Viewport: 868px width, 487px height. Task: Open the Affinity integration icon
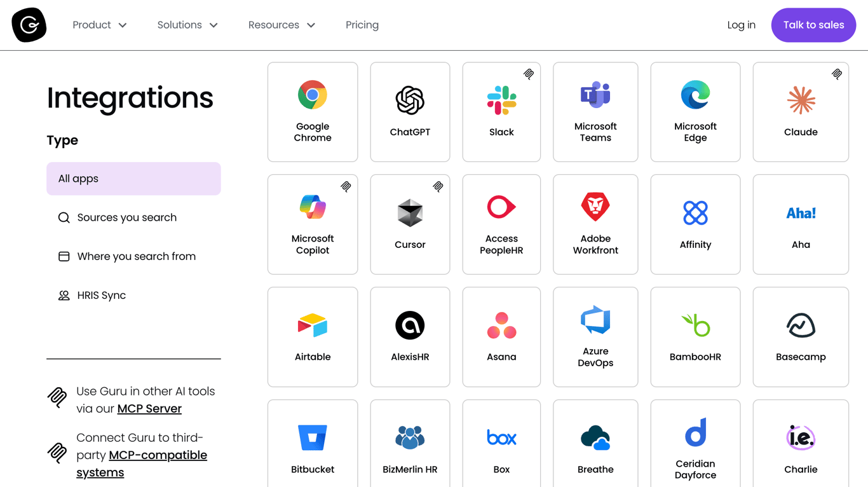695,213
